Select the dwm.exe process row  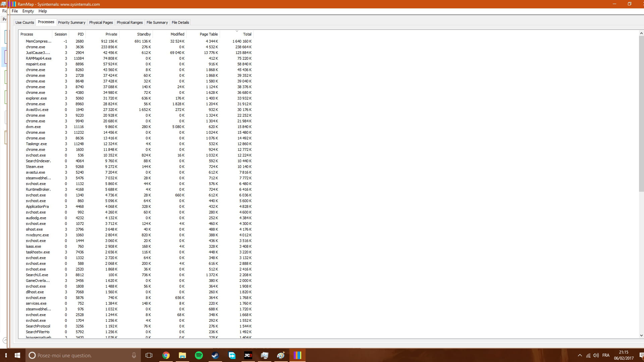click(x=136, y=127)
